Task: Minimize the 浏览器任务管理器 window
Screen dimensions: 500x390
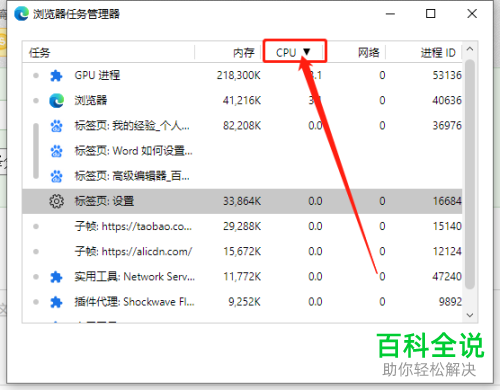Action: (390, 14)
